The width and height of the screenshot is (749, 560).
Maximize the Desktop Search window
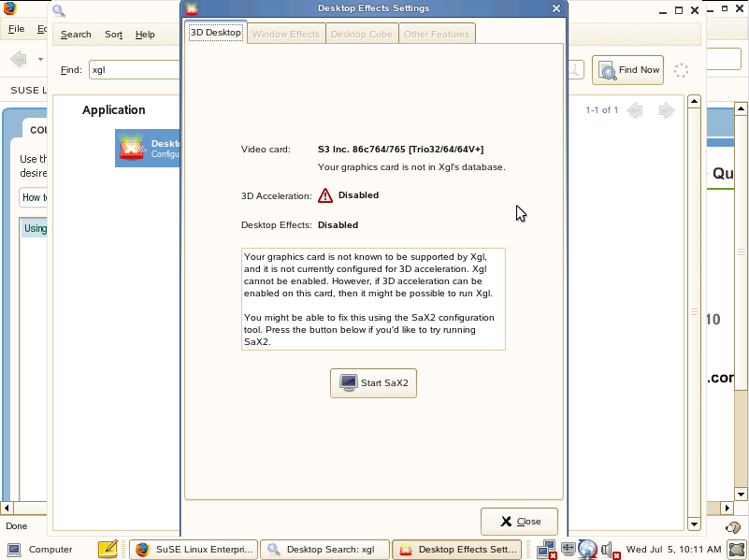(679, 10)
